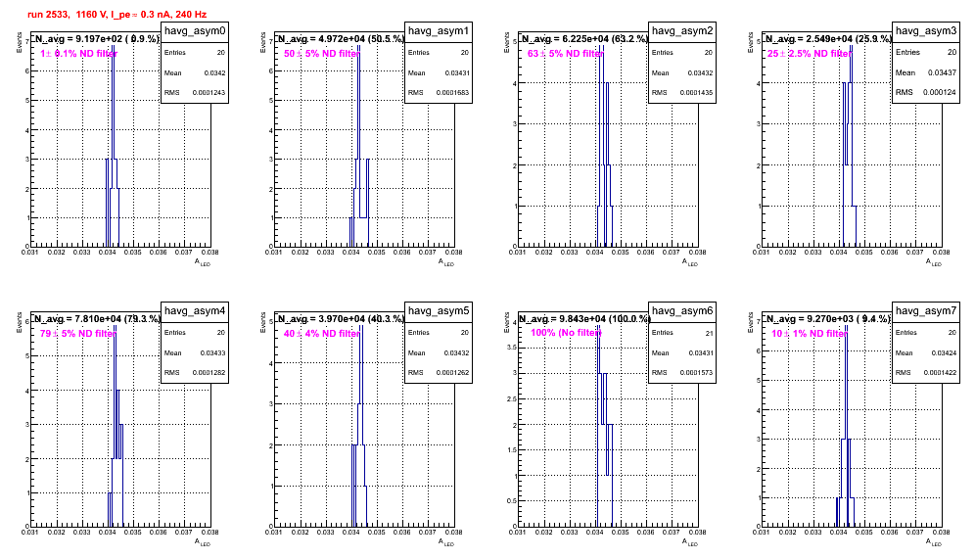Click the N_avg = 7.810e+04 label
975x560 pixels.
[x=97, y=319]
